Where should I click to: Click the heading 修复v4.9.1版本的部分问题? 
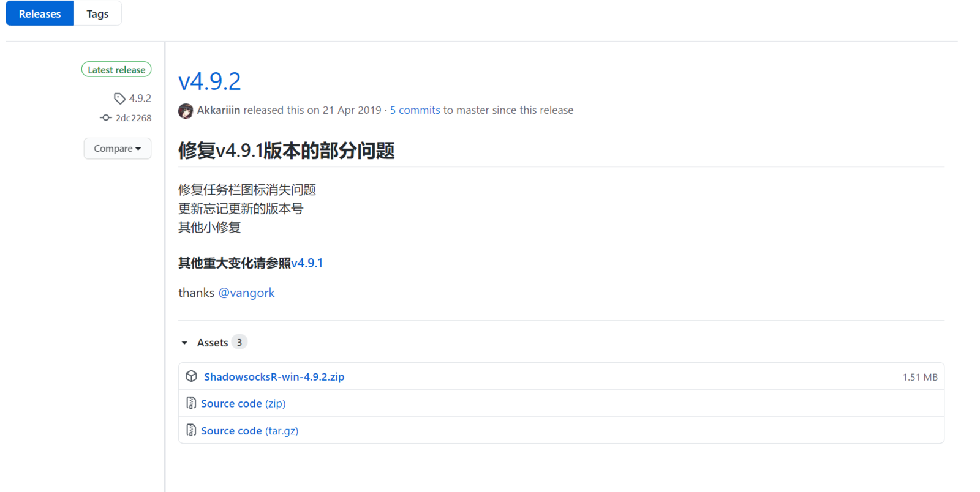286,151
